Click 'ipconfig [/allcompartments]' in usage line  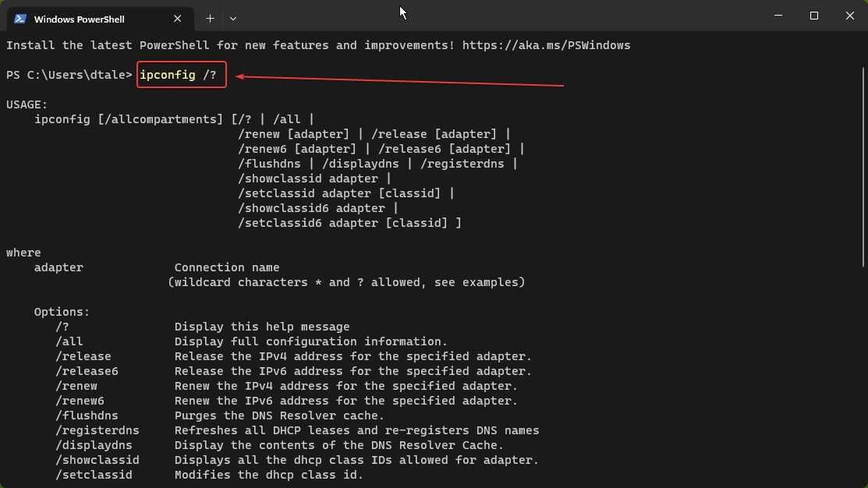click(129, 119)
